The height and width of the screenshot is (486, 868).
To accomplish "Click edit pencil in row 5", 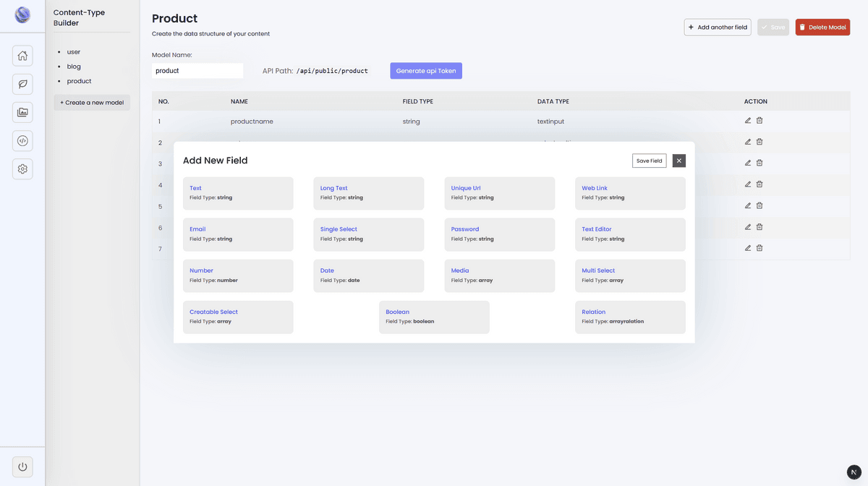I will (x=748, y=205).
